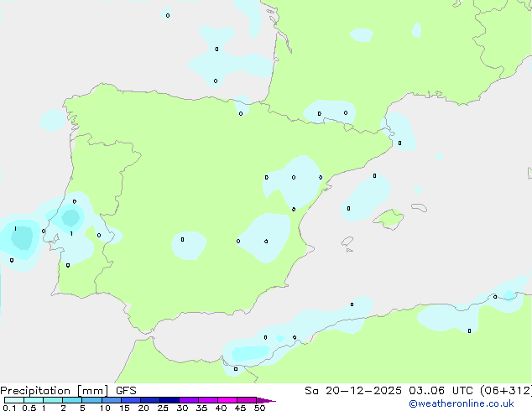
Task: Click the '30' legend scale label
Action: point(183,408)
